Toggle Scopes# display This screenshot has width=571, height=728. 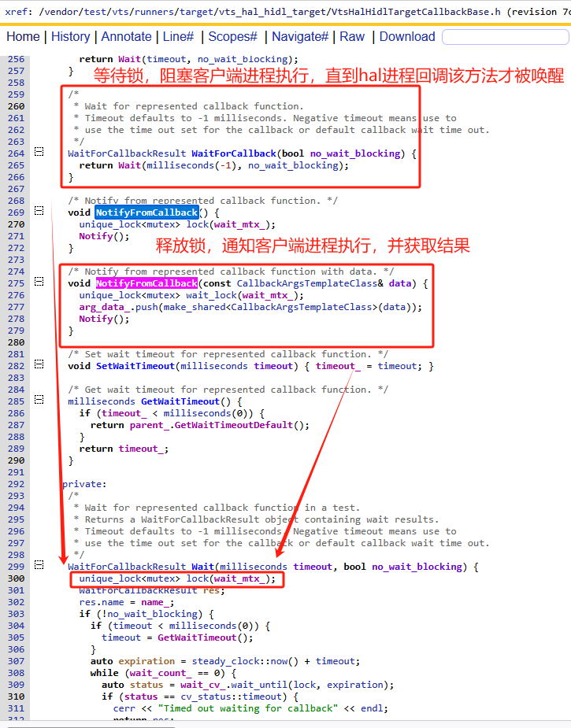[232, 37]
